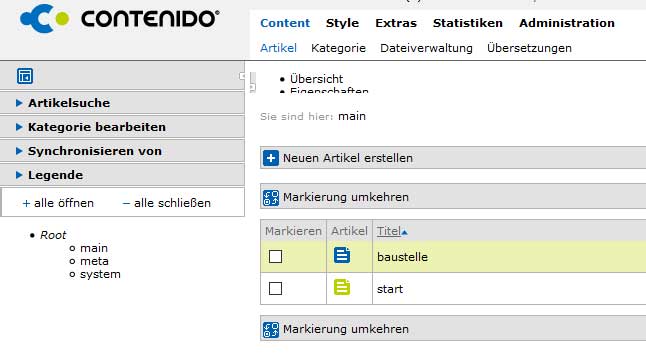Click the blue plus icon for new article
The height and width of the screenshot is (362, 646).
tap(271, 158)
